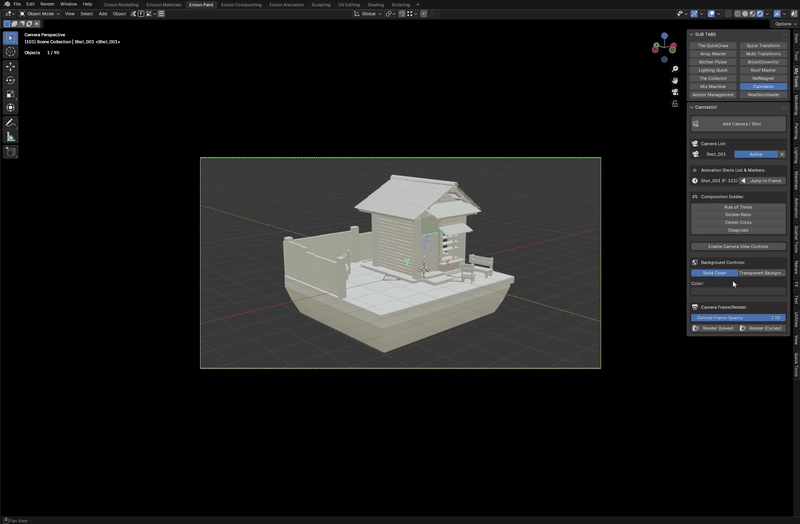The height and width of the screenshot is (524, 800).
Task: Switch to the Sculpting workspace tab
Action: (x=321, y=5)
